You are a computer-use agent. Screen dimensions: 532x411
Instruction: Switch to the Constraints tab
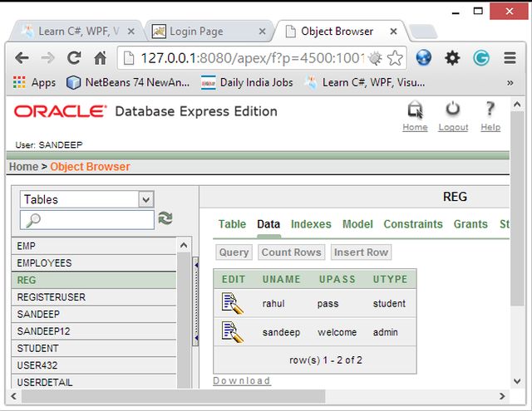(413, 224)
